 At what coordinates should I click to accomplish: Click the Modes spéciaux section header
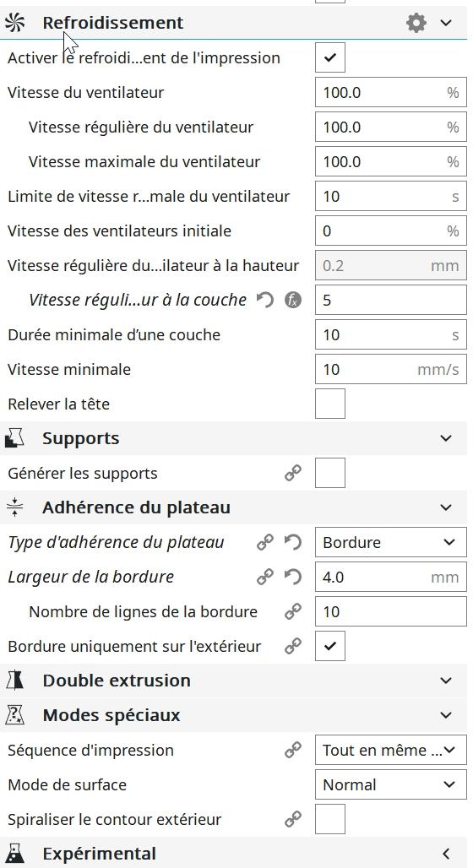point(233,715)
